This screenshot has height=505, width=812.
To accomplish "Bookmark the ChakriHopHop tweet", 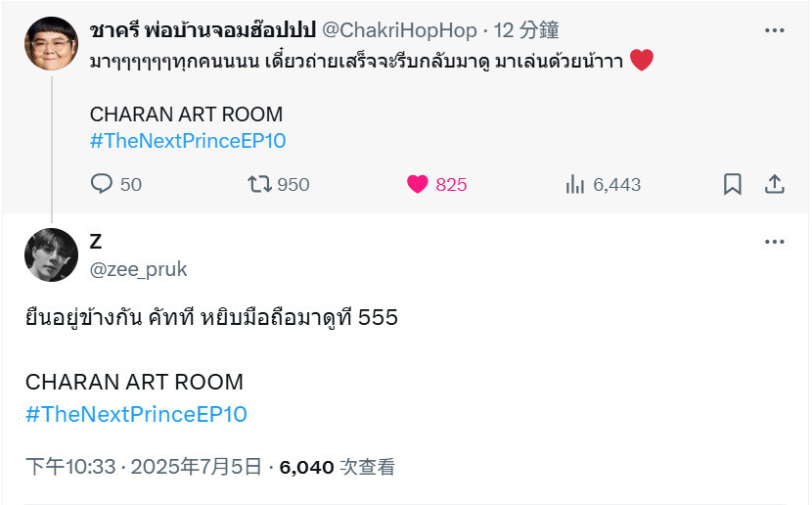I will (732, 184).
